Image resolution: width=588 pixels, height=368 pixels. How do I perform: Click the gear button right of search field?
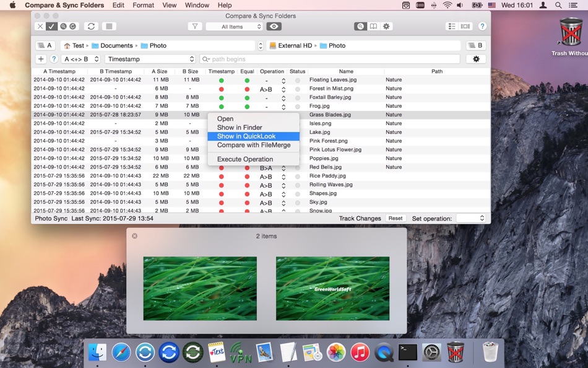click(x=476, y=59)
